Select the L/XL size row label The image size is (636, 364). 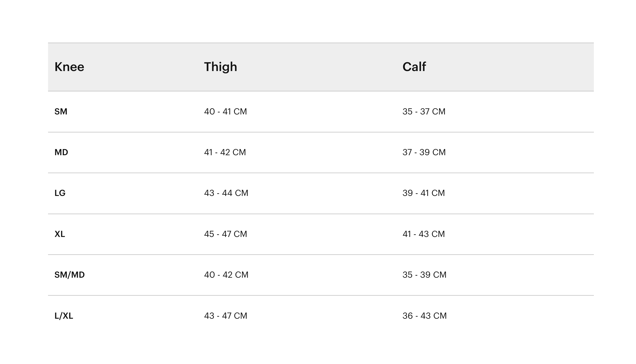tap(64, 316)
